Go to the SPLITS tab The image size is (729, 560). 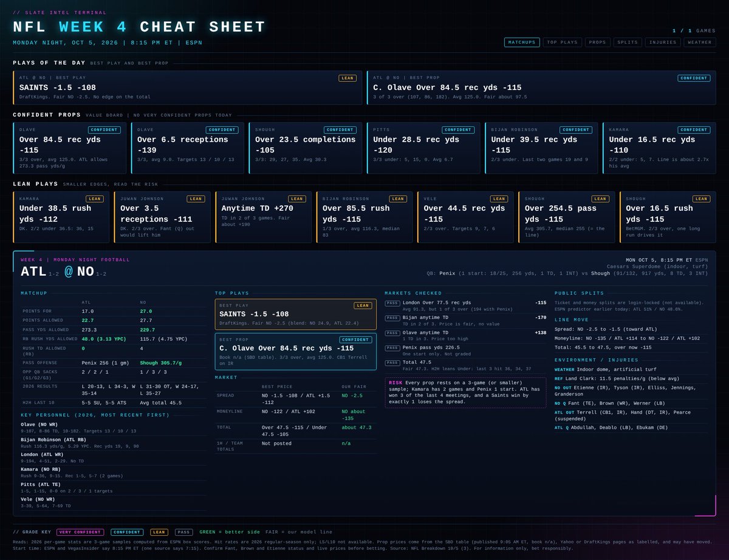(628, 43)
